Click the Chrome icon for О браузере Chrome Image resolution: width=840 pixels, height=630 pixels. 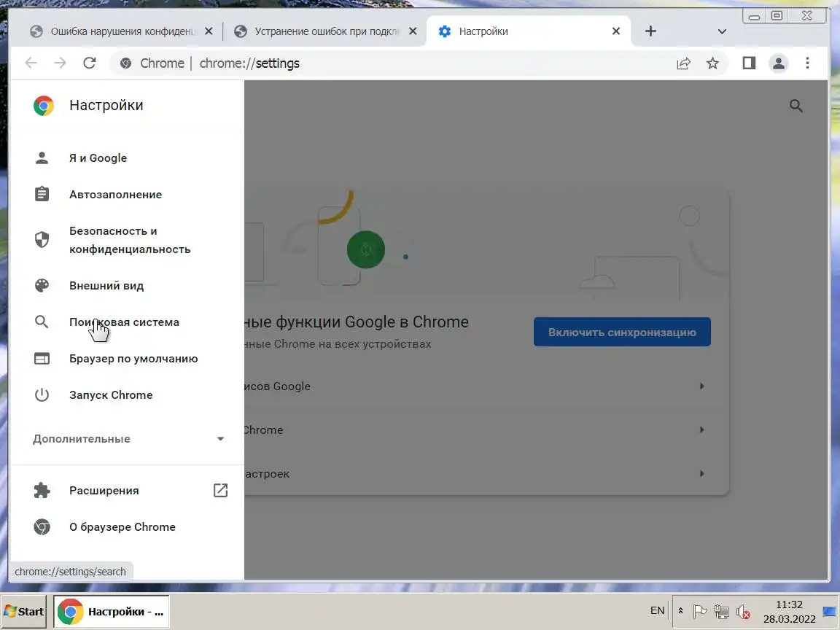[42, 526]
